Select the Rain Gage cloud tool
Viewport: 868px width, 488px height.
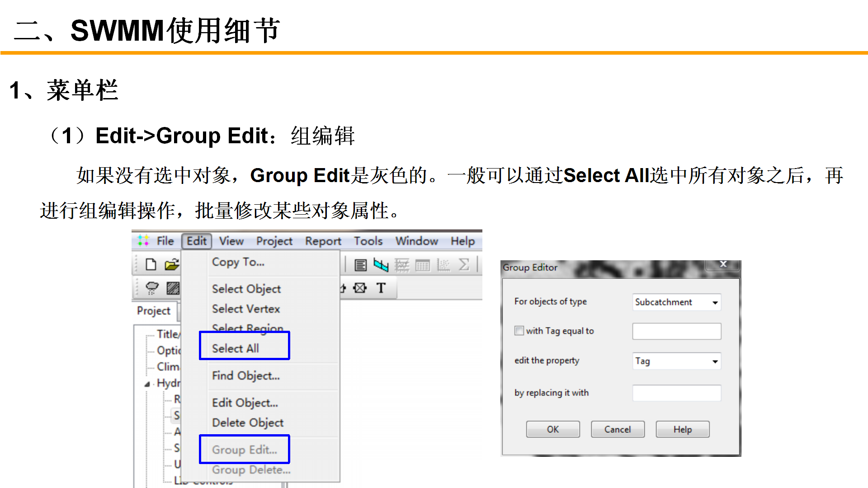click(x=152, y=288)
